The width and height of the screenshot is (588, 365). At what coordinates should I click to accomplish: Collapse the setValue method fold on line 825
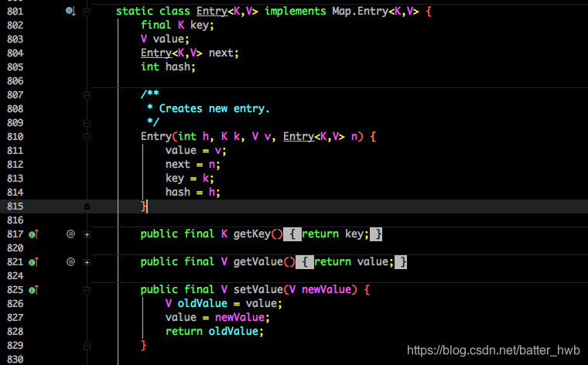point(87,291)
